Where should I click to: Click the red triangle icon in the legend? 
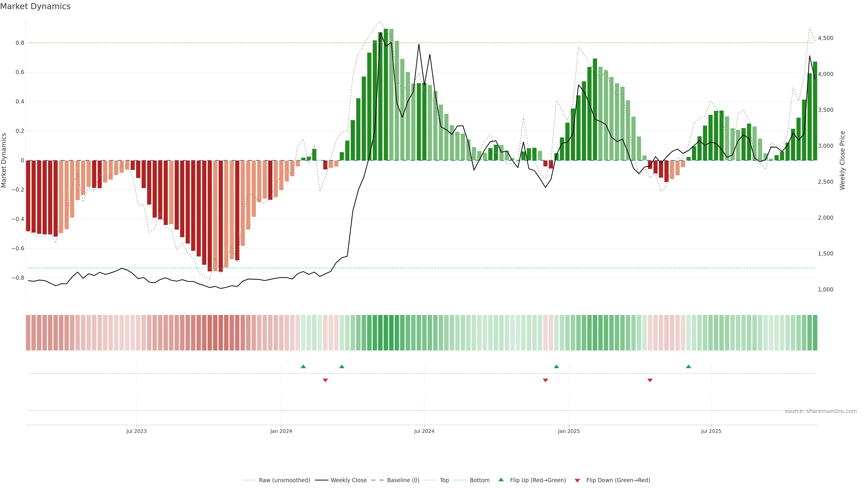[577, 480]
